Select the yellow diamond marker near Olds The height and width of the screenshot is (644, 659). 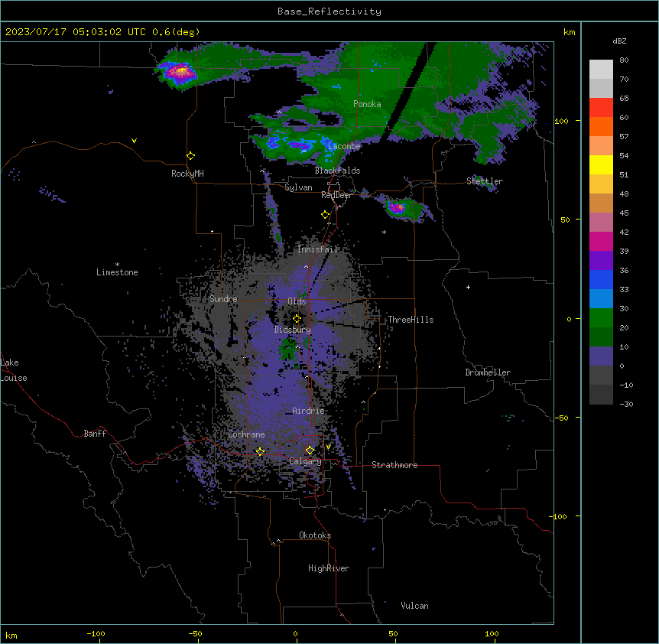pyautogui.click(x=297, y=319)
